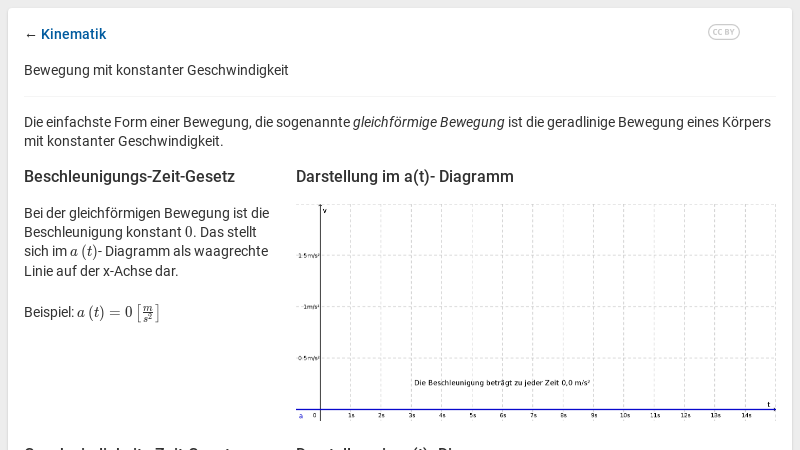Open the Kinematik back link

(x=73, y=34)
